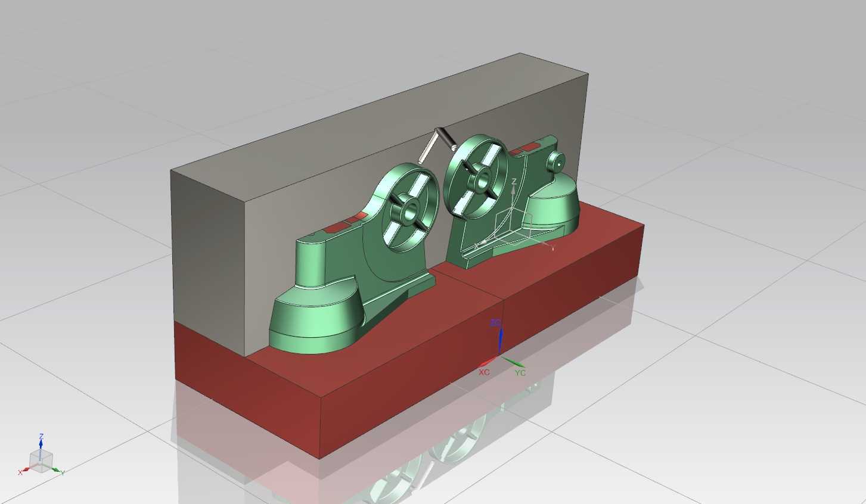Click the blue Z axis of view triad
Viewport: 866px width, 504px height.
click(x=41, y=443)
